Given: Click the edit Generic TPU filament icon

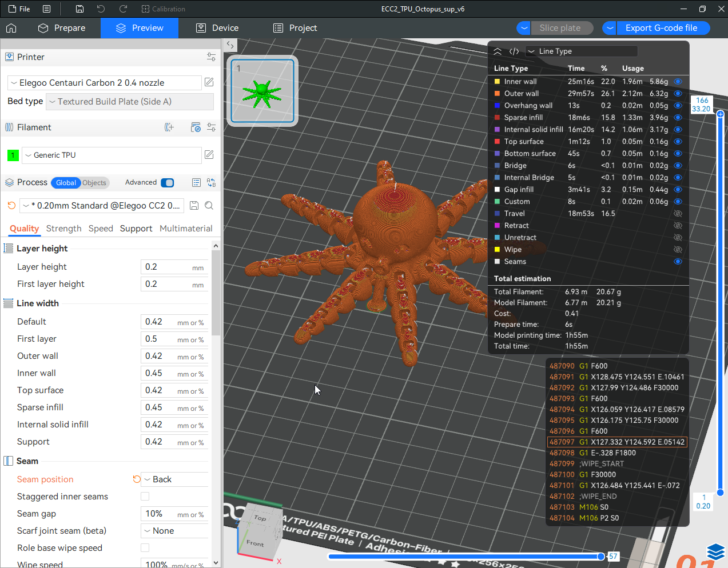Looking at the screenshot, I should (x=209, y=155).
